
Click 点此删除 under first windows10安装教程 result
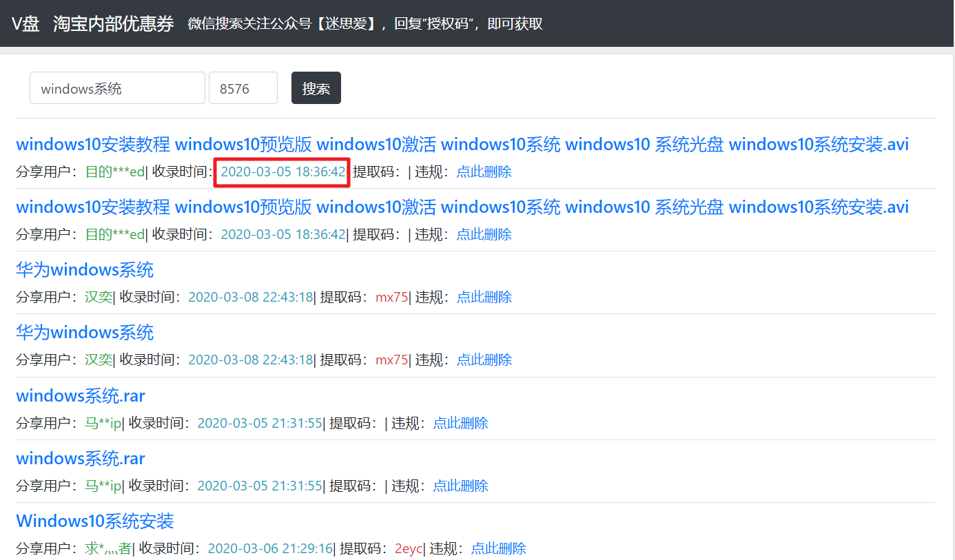484,172
